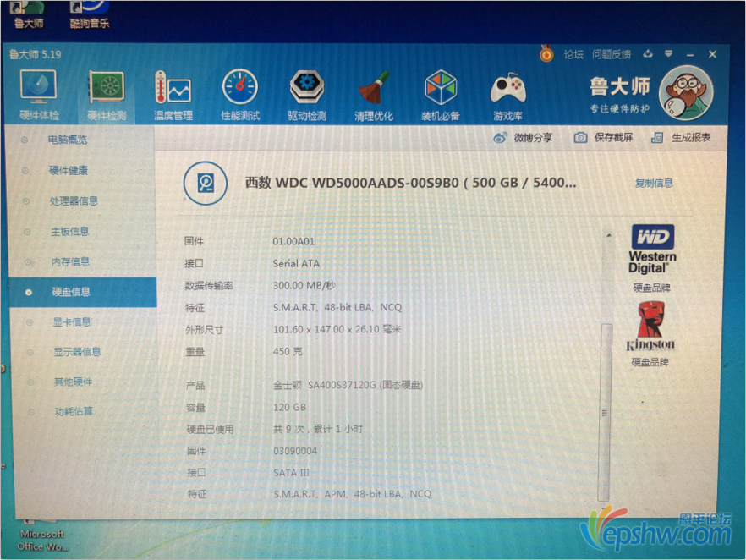
Task: Click the 生成报表 report icon
Action: [x=657, y=138]
